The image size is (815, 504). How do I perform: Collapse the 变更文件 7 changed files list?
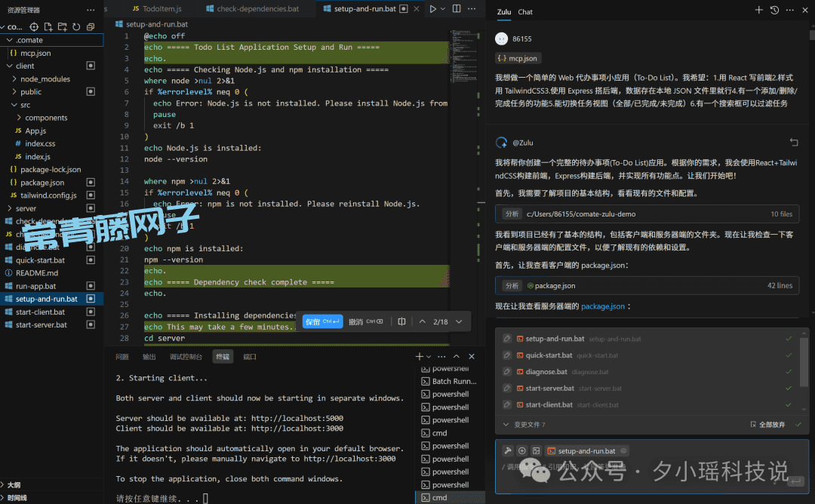pyautogui.click(x=506, y=425)
